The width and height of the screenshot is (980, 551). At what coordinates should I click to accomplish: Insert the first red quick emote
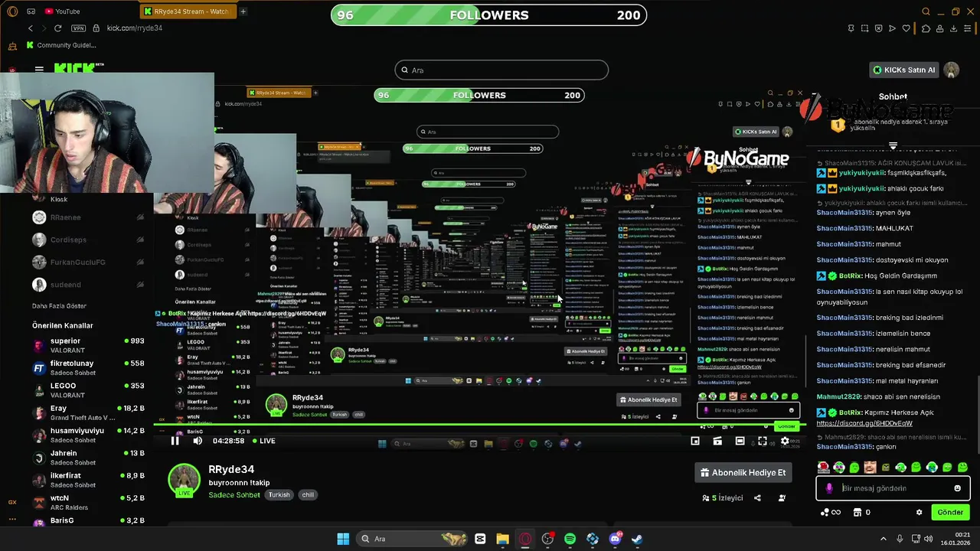coord(823,468)
